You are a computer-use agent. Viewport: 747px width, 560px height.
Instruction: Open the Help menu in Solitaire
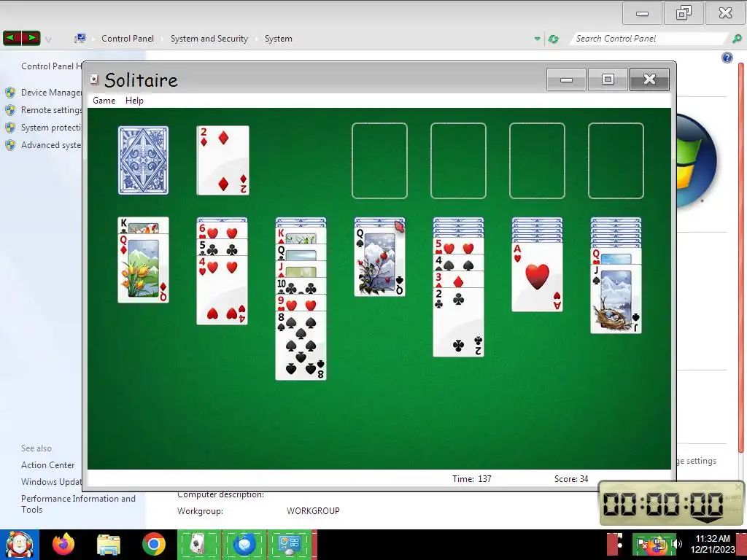click(x=134, y=101)
